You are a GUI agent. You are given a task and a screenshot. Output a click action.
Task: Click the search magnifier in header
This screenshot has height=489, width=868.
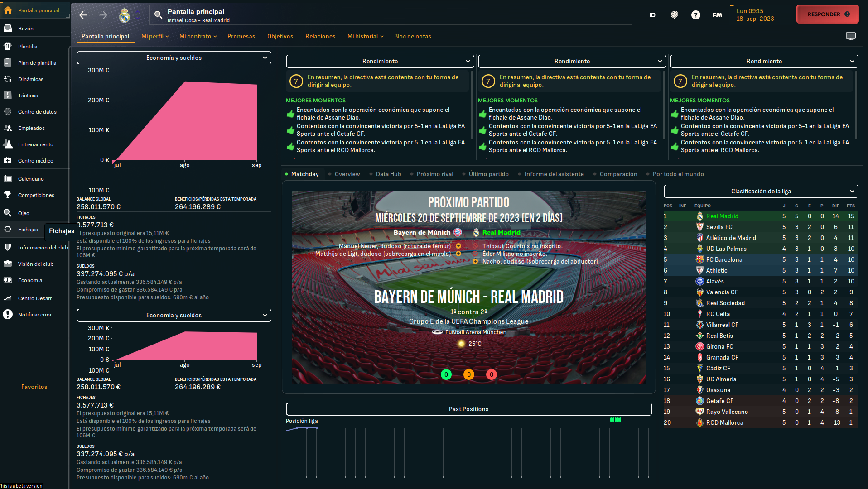tap(158, 15)
